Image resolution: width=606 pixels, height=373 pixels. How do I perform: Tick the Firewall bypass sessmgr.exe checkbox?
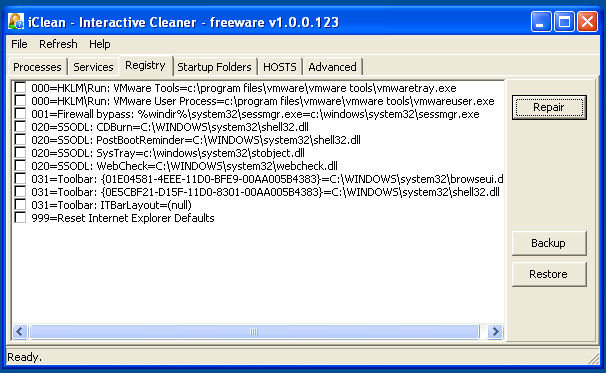[x=20, y=114]
